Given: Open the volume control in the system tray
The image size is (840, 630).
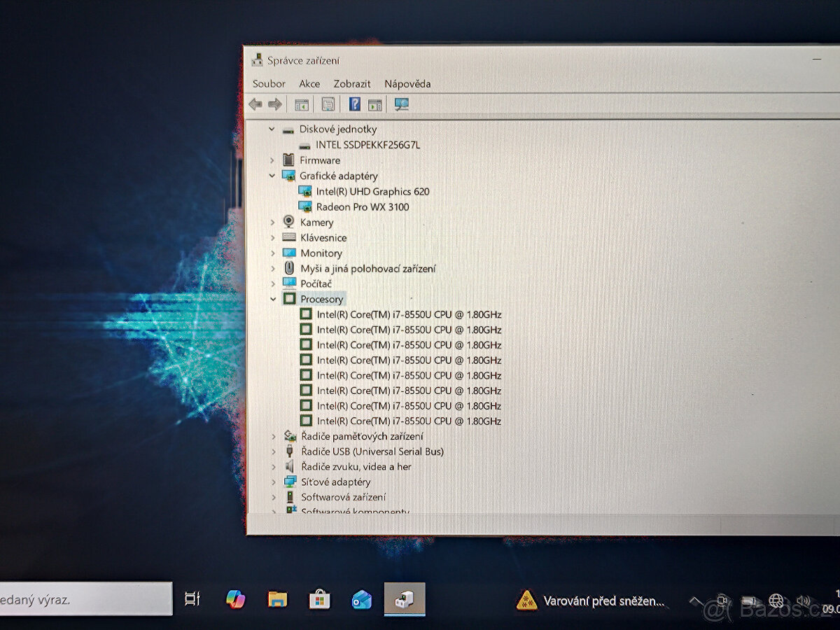Looking at the screenshot, I should click(x=802, y=599).
